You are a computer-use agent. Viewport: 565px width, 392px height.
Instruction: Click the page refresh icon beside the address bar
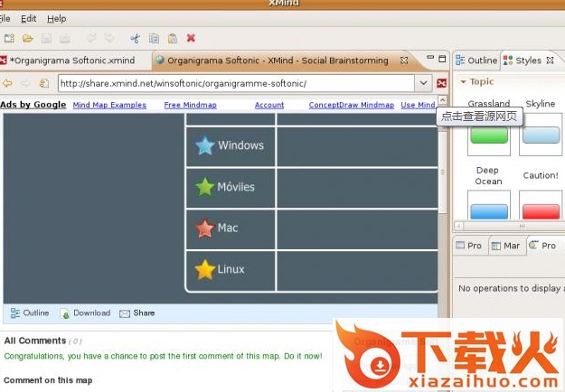point(43,83)
